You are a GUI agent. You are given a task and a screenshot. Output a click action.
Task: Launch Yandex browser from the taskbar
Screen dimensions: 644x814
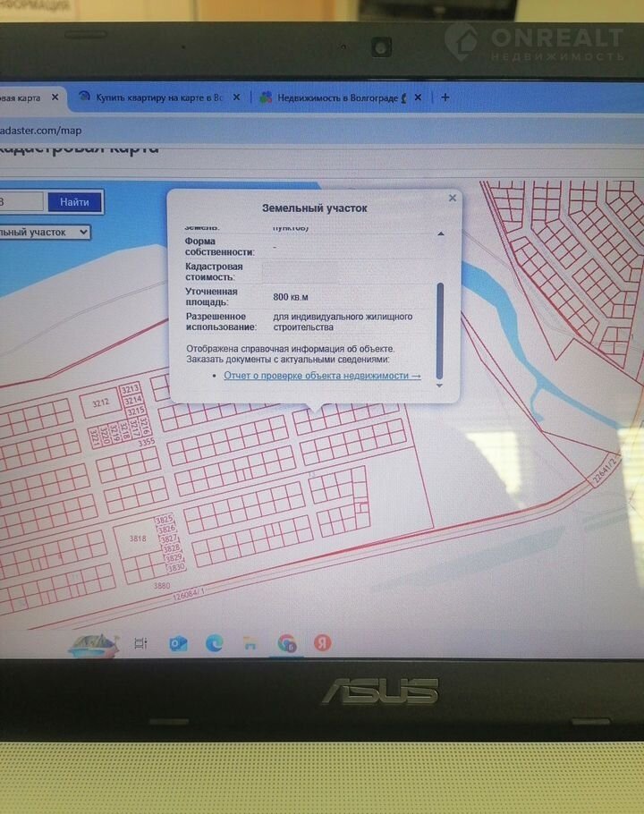pyautogui.click(x=322, y=643)
